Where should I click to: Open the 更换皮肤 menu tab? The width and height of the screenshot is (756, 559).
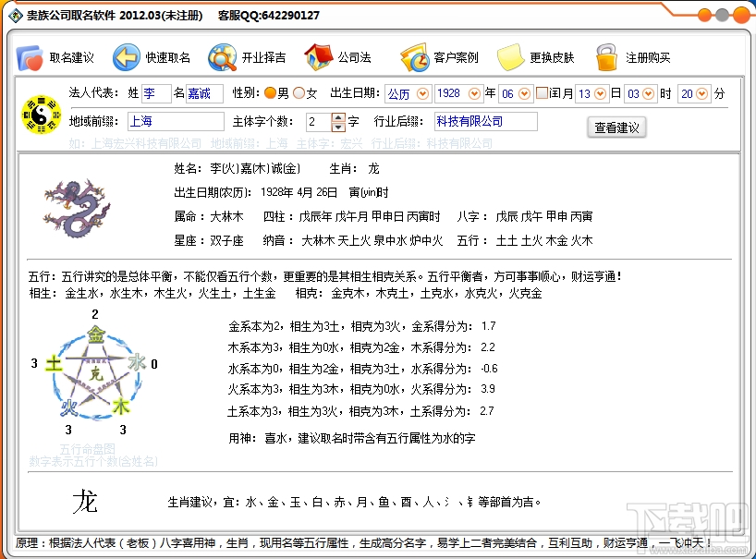click(x=552, y=58)
